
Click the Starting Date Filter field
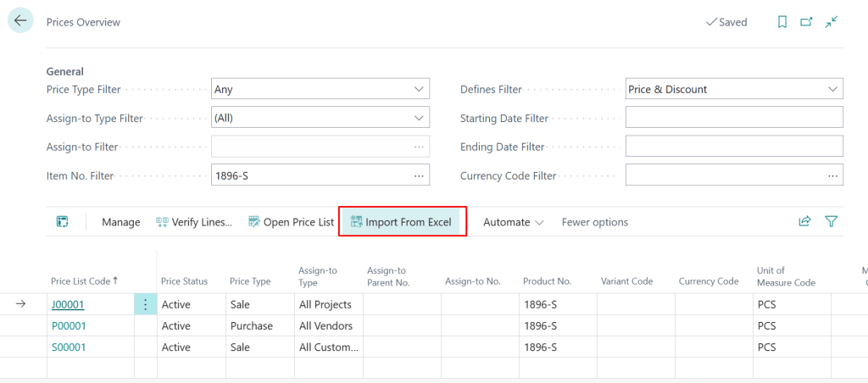click(x=734, y=119)
